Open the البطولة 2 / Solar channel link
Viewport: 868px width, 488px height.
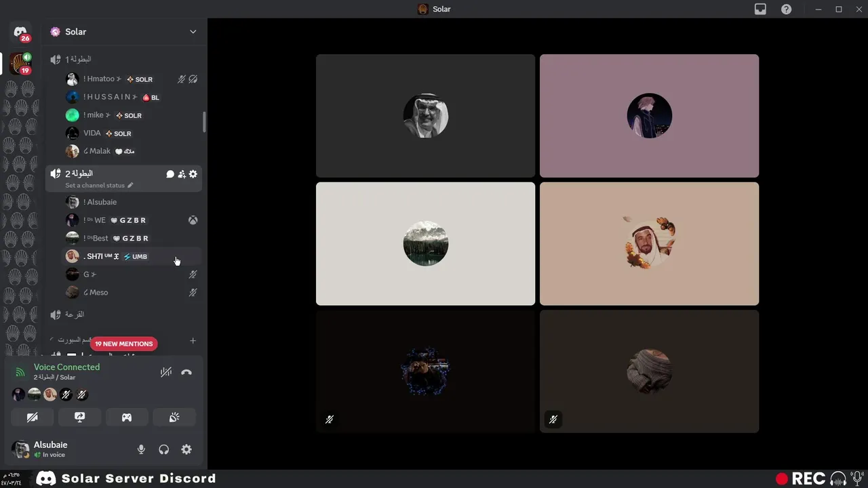[x=54, y=377]
